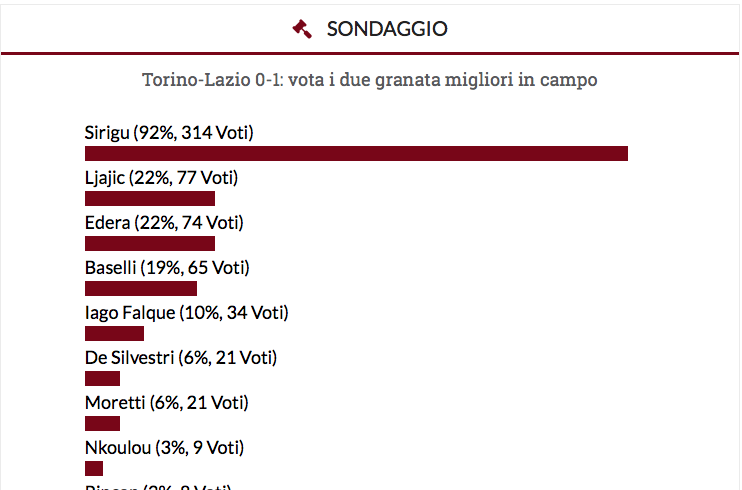Click the gavel icon beside SONDAGGIO
This screenshot has height=490, width=742.
click(302, 29)
